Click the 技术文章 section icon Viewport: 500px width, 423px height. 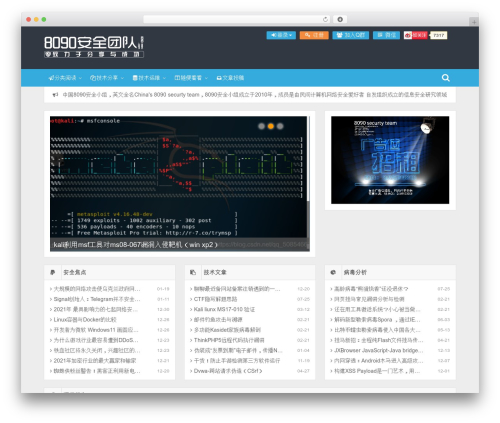pos(193,272)
